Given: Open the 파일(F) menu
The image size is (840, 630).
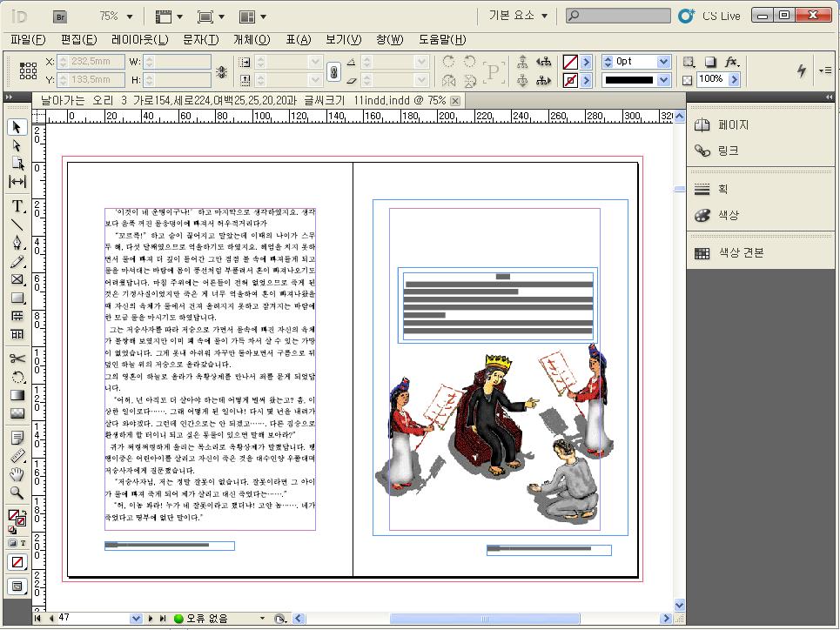Looking at the screenshot, I should [28, 40].
